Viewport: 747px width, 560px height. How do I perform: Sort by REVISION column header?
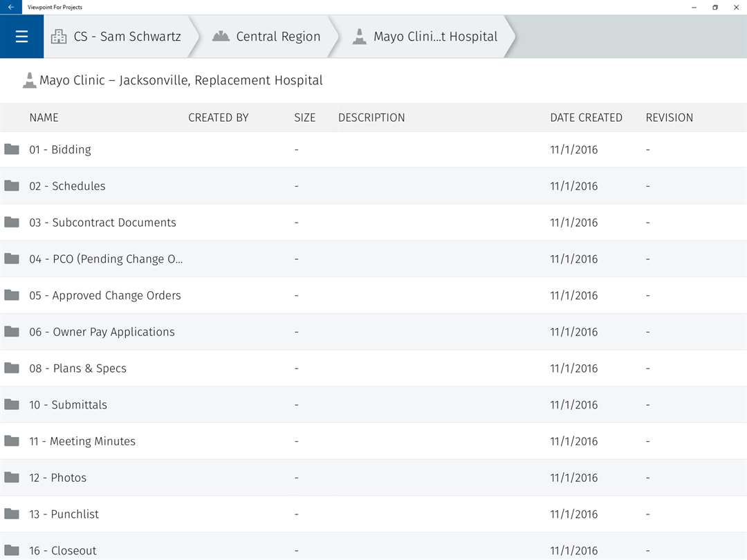coord(670,118)
